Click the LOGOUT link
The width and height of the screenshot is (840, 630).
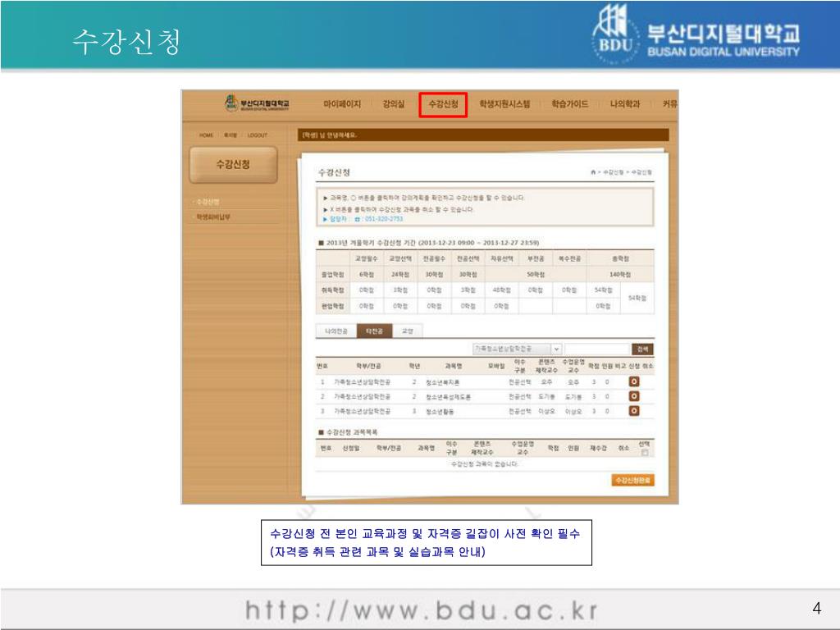257,135
